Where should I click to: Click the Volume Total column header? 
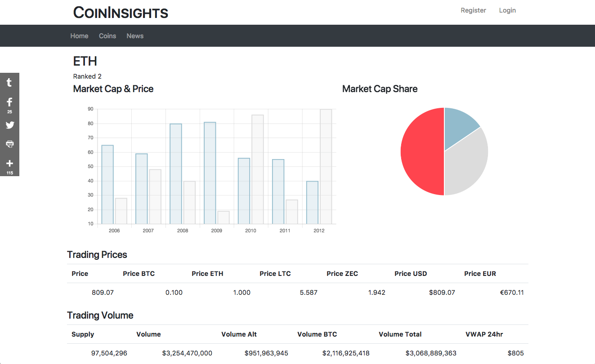[x=400, y=334]
